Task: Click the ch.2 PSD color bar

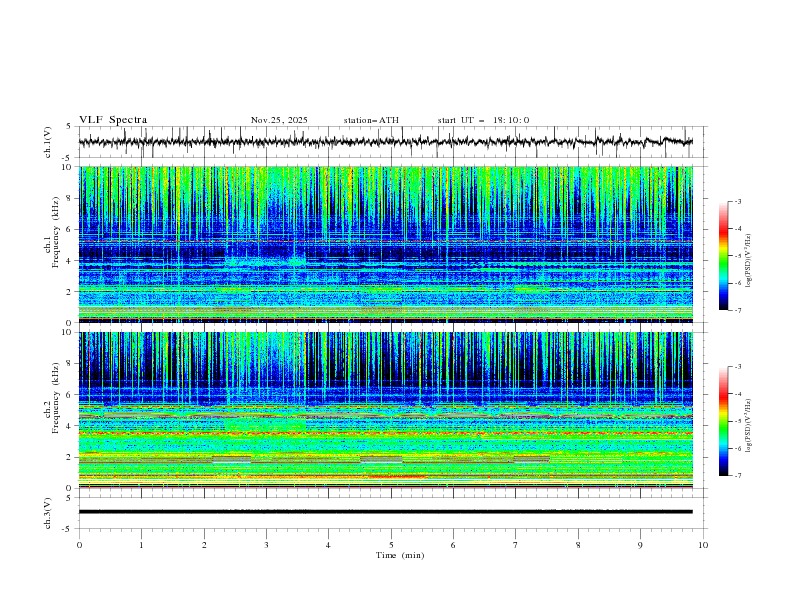Action: [724, 421]
